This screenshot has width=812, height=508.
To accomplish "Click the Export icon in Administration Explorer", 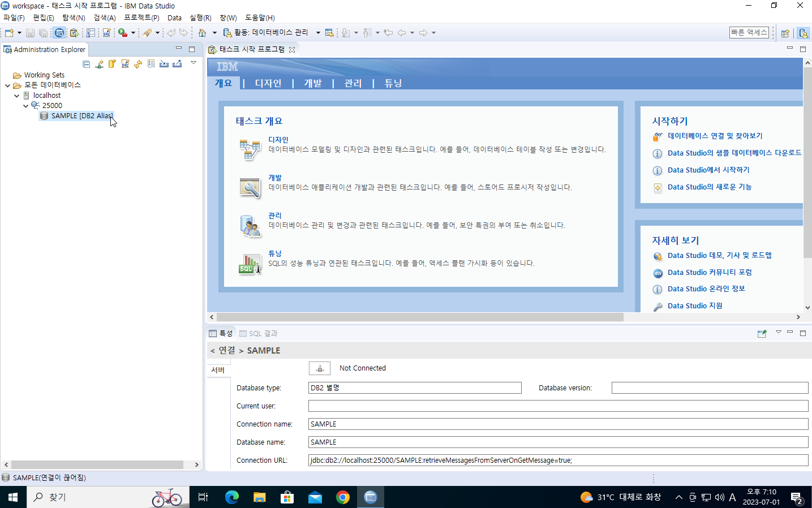I will pos(177,64).
